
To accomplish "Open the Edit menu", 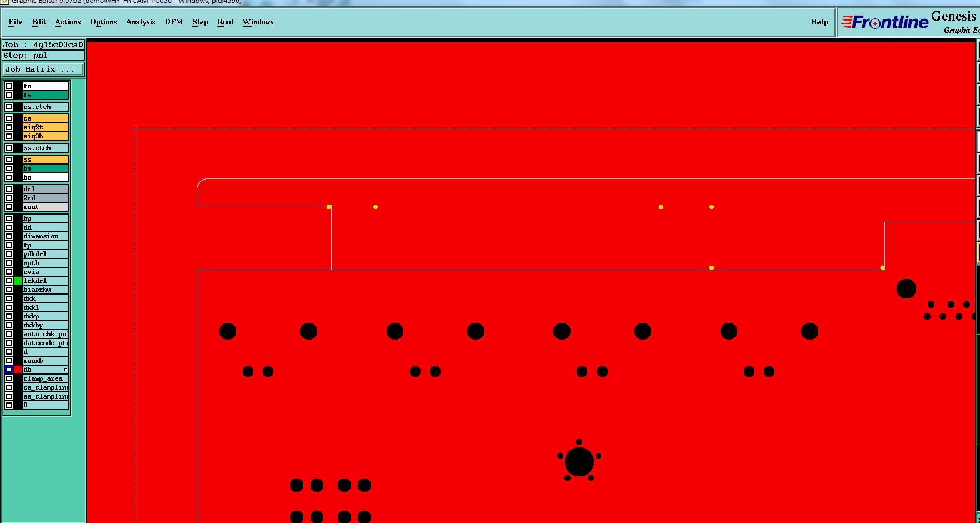I will pyautogui.click(x=39, y=22).
